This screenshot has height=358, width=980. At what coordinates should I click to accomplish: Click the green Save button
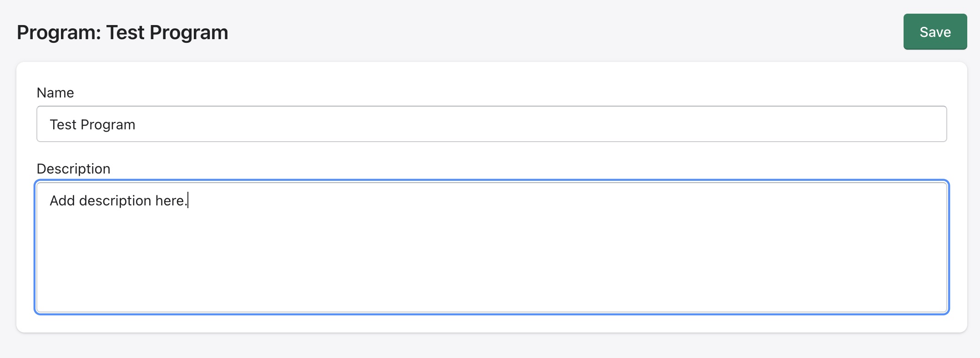tap(935, 32)
